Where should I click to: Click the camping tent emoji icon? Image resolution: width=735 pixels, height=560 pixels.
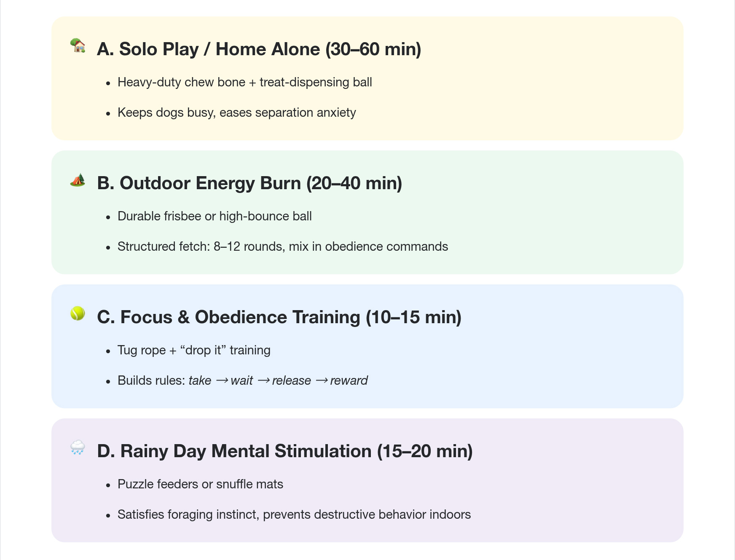tap(78, 180)
